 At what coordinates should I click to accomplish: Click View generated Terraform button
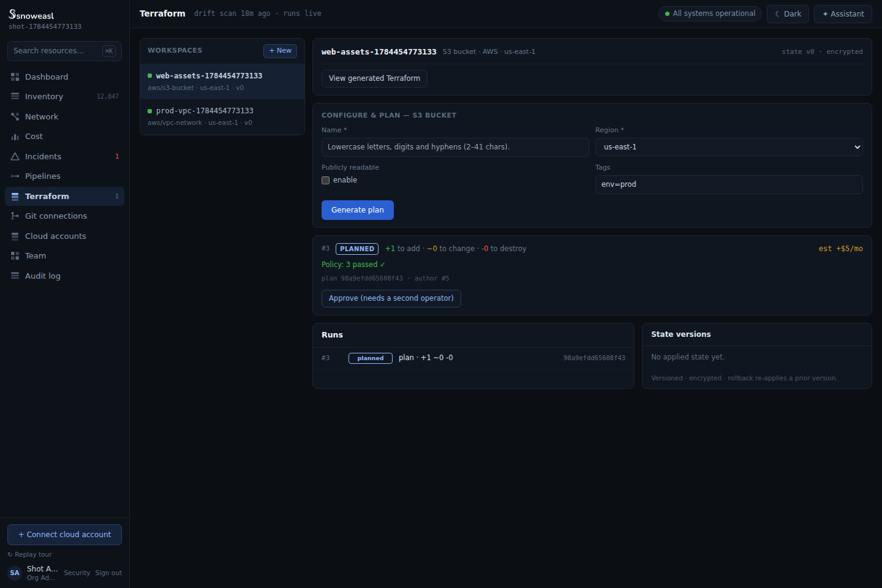click(374, 78)
